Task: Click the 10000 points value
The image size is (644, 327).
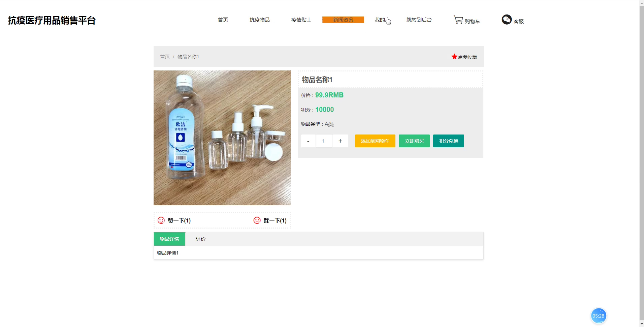Action: (325, 110)
